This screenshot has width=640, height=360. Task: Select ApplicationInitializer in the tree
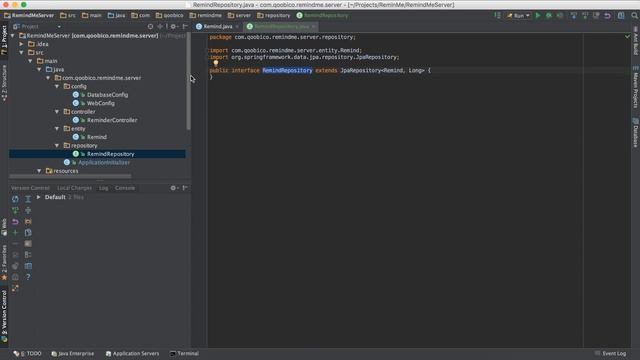(x=104, y=162)
